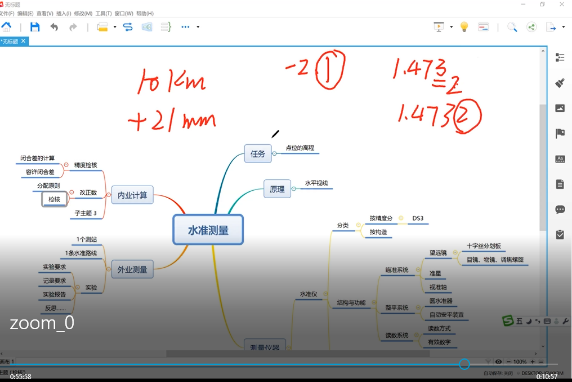The width and height of the screenshot is (572, 382).
Task: Click the magnifier search icon
Action: pyautogui.click(x=512, y=27)
